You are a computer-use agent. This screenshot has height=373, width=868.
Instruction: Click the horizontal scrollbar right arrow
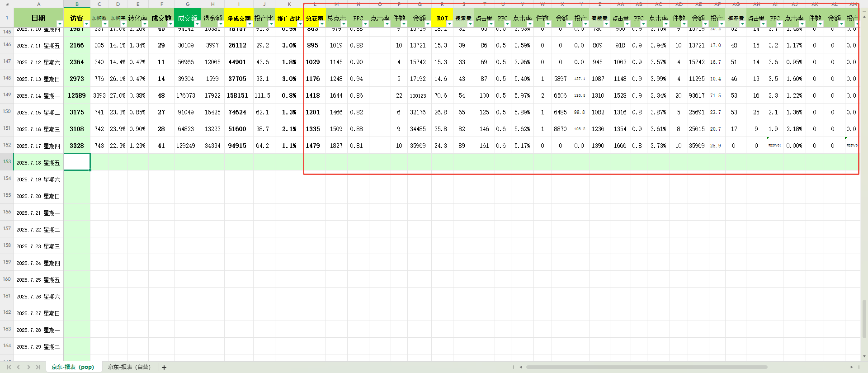(x=851, y=367)
